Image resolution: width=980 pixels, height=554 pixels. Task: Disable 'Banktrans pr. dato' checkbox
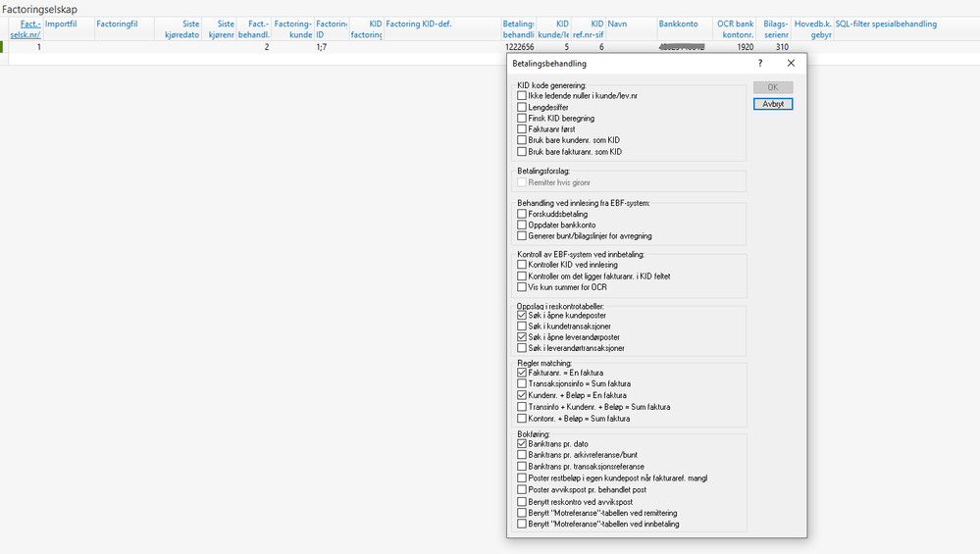522,444
